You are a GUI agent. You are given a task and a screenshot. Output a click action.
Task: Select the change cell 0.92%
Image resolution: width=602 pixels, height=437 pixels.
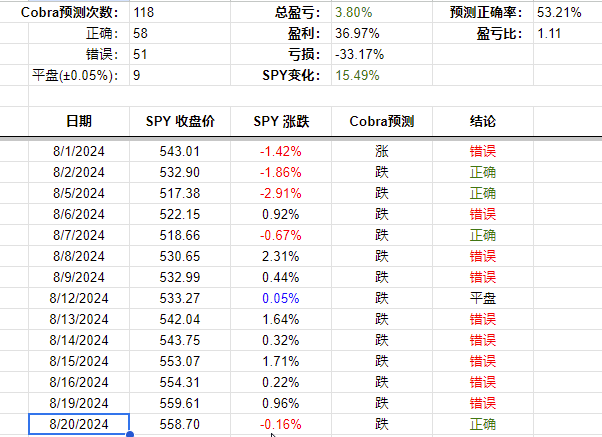pyautogui.click(x=281, y=214)
